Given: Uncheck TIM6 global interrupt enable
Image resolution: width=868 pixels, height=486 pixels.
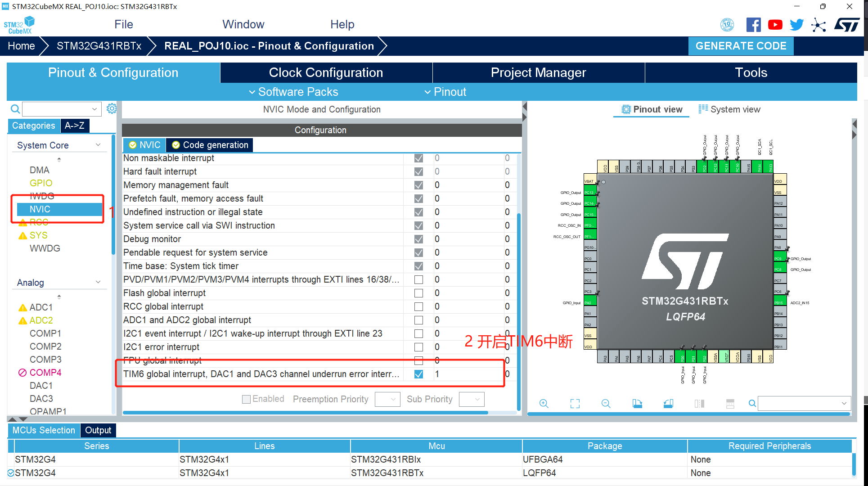Looking at the screenshot, I should [x=418, y=374].
